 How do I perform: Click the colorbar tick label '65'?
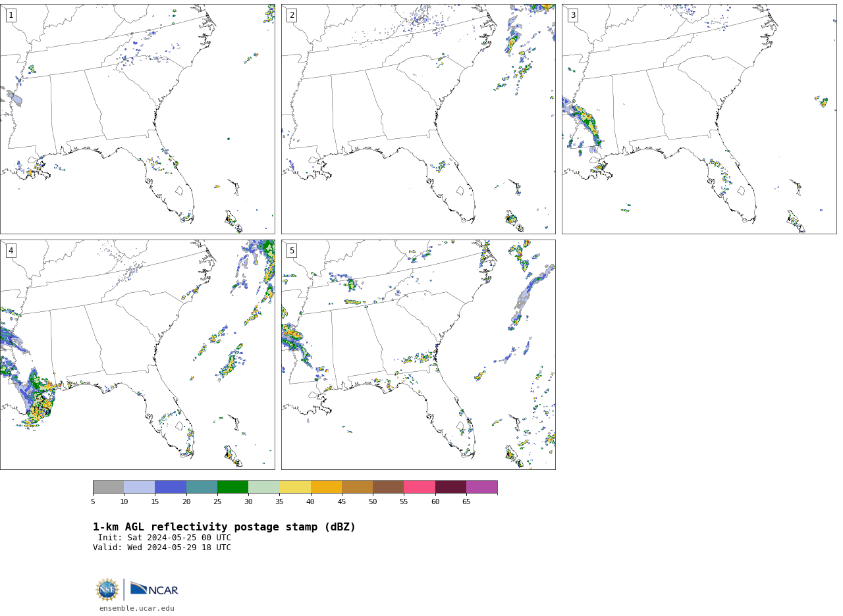pyautogui.click(x=466, y=502)
